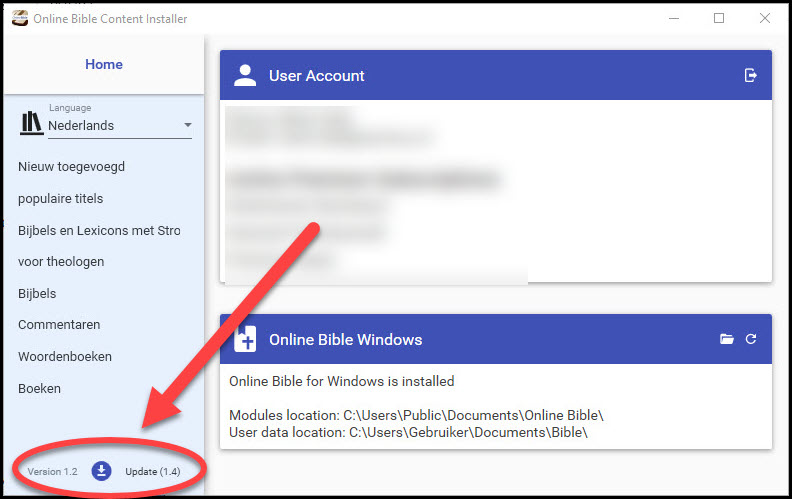This screenshot has width=792, height=499.
Task: Click the Update (1.4) link
Action: pos(153,471)
